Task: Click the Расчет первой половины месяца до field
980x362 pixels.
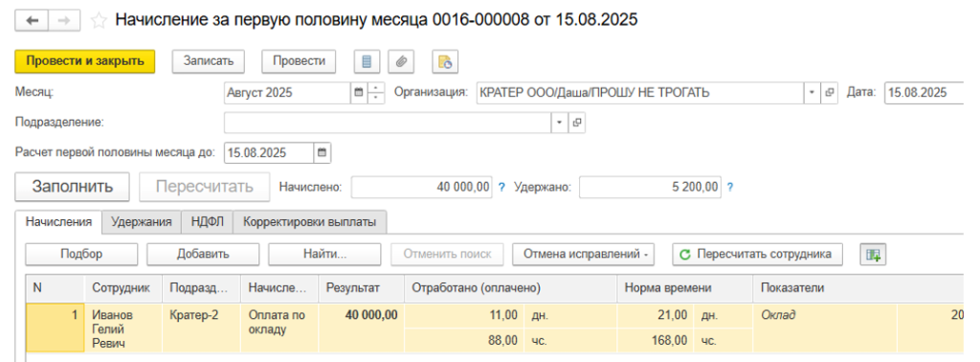Action: click(x=269, y=152)
